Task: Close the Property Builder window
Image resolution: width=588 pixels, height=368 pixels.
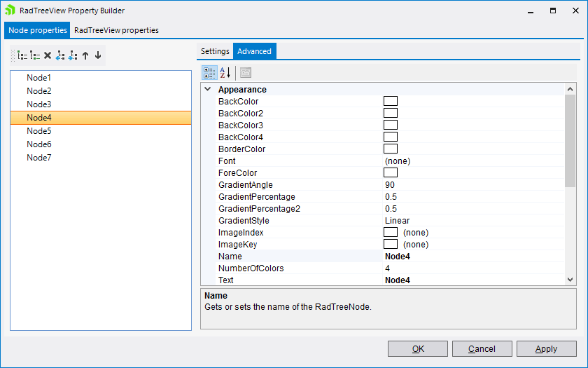Action: pos(575,11)
